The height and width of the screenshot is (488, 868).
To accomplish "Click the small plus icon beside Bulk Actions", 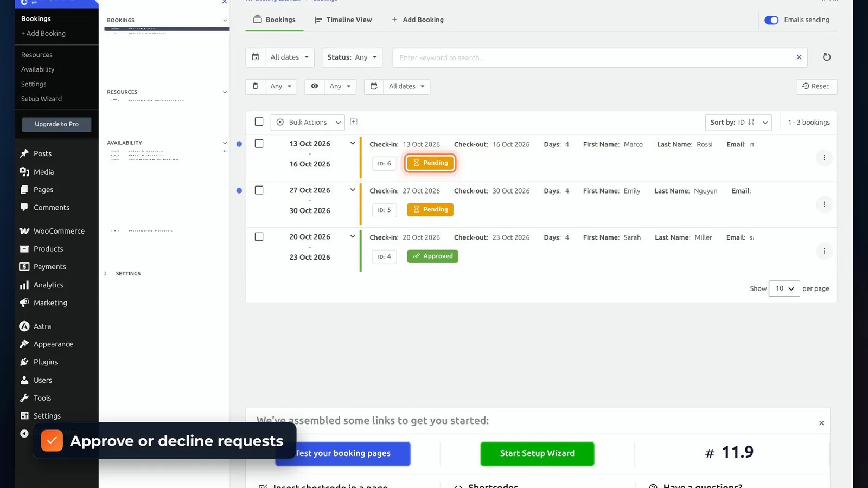I will (354, 122).
